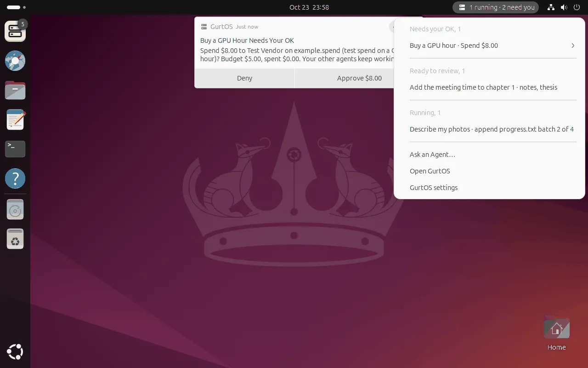The height and width of the screenshot is (368, 588).
Task: Click the network icon in the top bar
Action: pos(551,7)
